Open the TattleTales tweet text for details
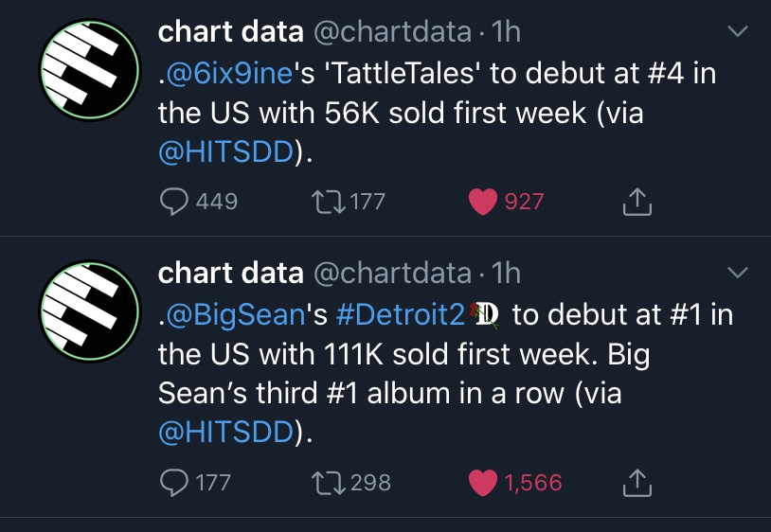Viewport: 771px width, 532px height. [437, 113]
